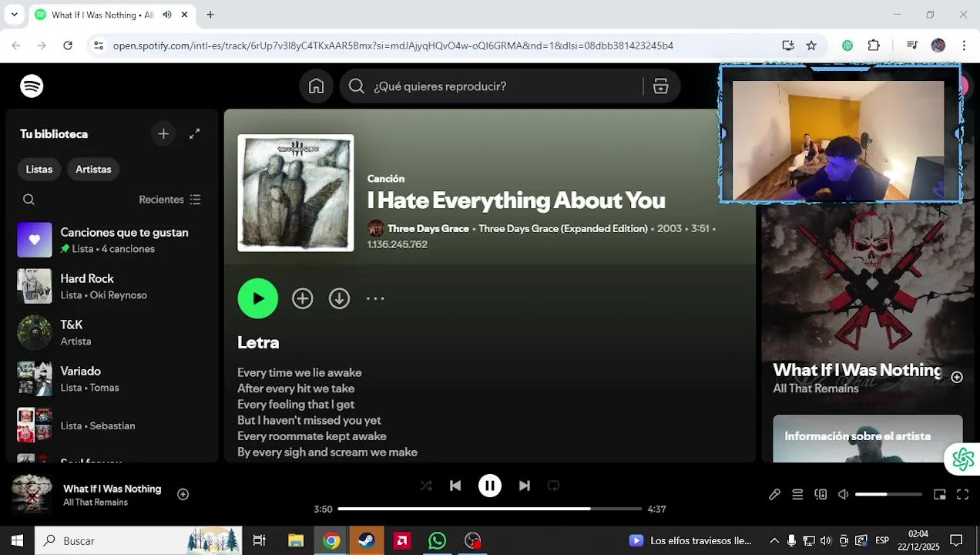Image resolution: width=980 pixels, height=555 pixels.
Task: Toggle shuffle mode
Action: 426,486
